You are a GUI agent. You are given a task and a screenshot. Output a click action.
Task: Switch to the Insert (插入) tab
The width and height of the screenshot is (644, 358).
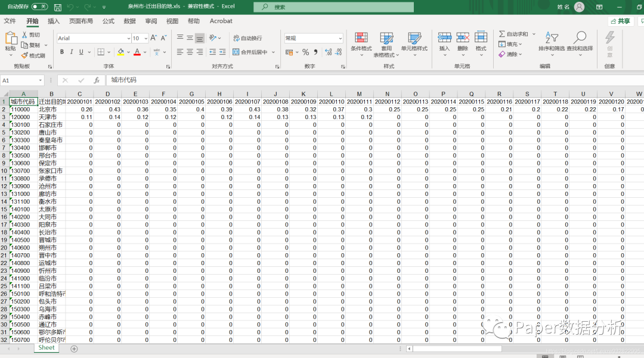(54, 21)
